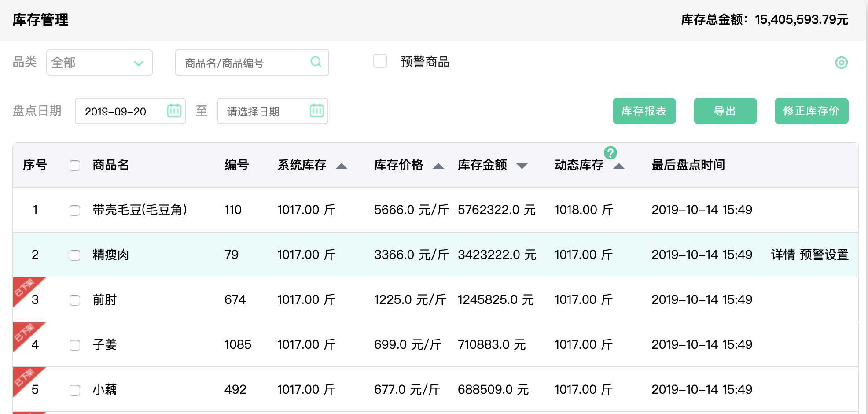Open 预警设置 for row 2
The width and height of the screenshot is (868, 414).
pyautogui.click(x=824, y=255)
